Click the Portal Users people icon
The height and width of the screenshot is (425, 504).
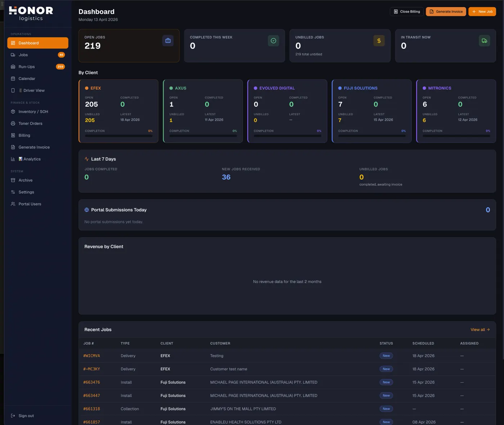tap(13, 204)
